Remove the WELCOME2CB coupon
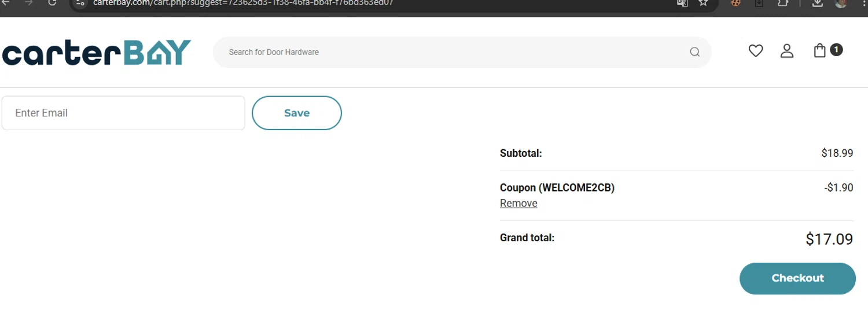The image size is (868, 313). tap(518, 203)
